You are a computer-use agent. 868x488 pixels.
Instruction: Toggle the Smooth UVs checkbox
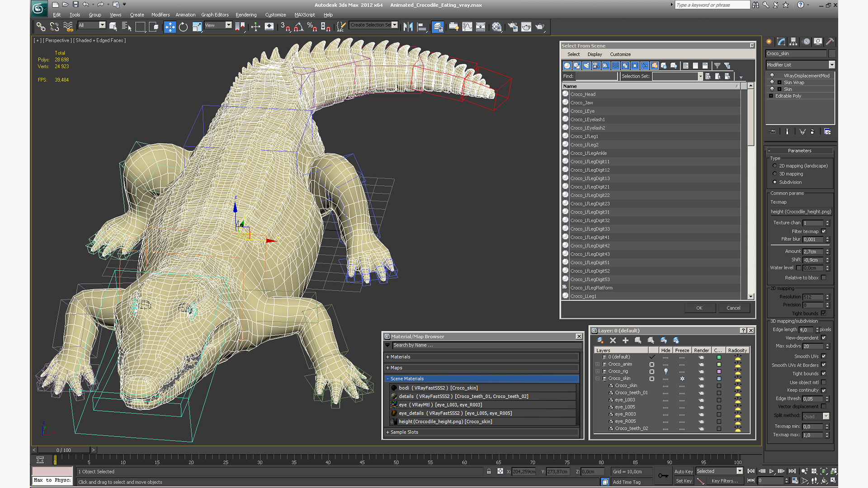pyautogui.click(x=824, y=357)
